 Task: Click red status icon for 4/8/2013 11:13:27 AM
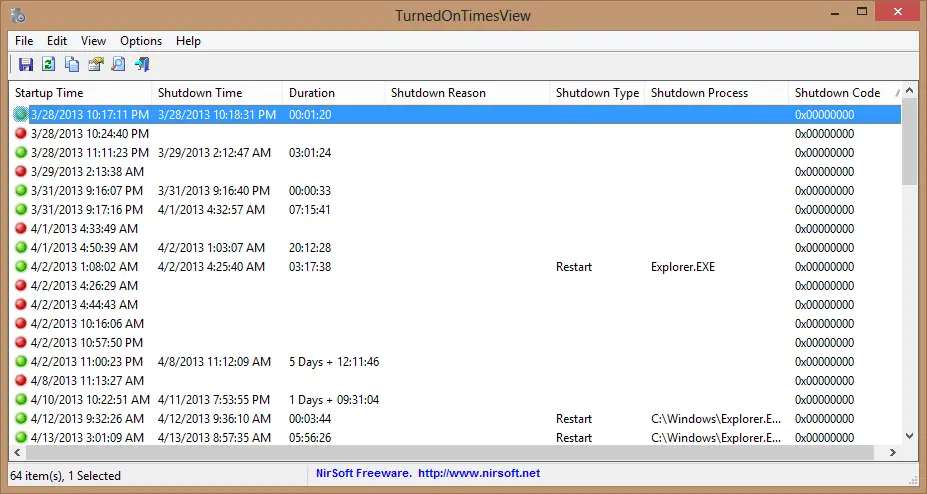[21, 380]
